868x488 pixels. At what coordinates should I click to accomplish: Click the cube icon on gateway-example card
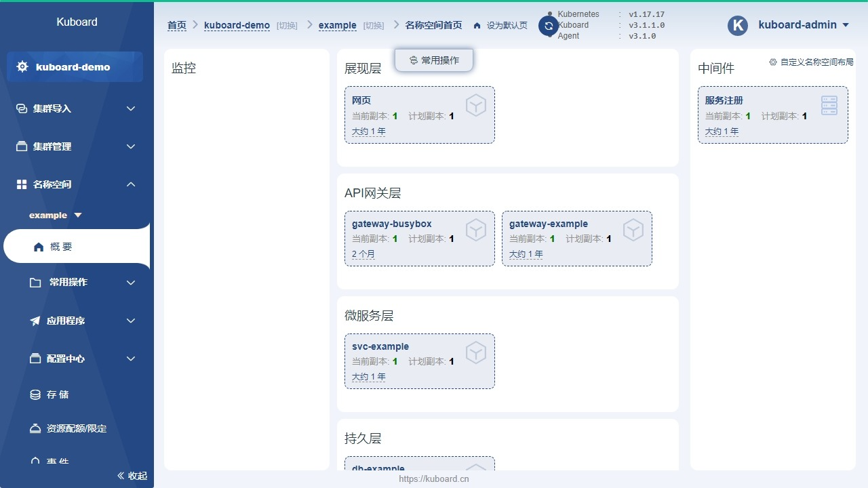[x=633, y=230]
